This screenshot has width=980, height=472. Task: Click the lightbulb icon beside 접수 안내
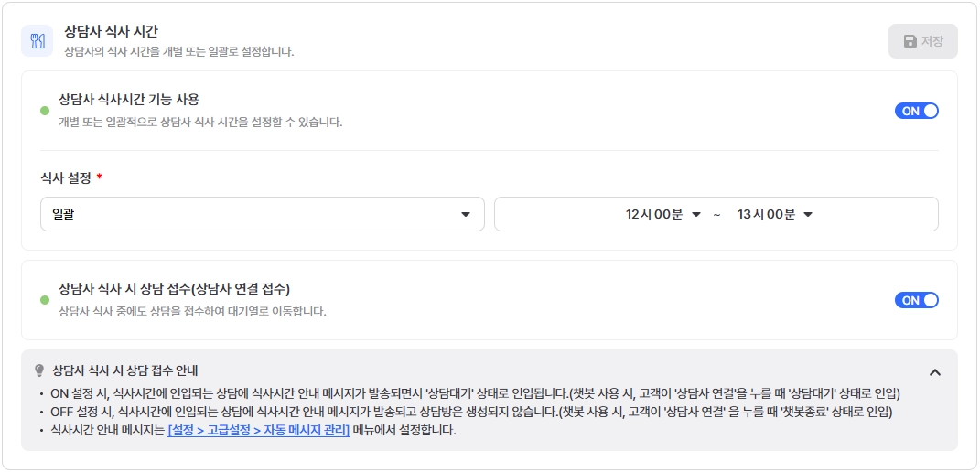coord(39,370)
